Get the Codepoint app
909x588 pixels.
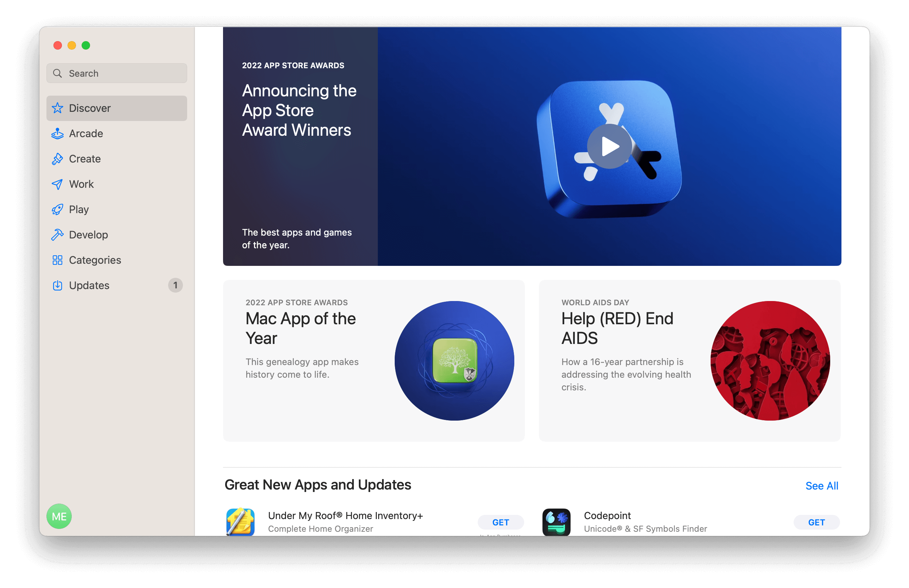(x=816, y=522)
